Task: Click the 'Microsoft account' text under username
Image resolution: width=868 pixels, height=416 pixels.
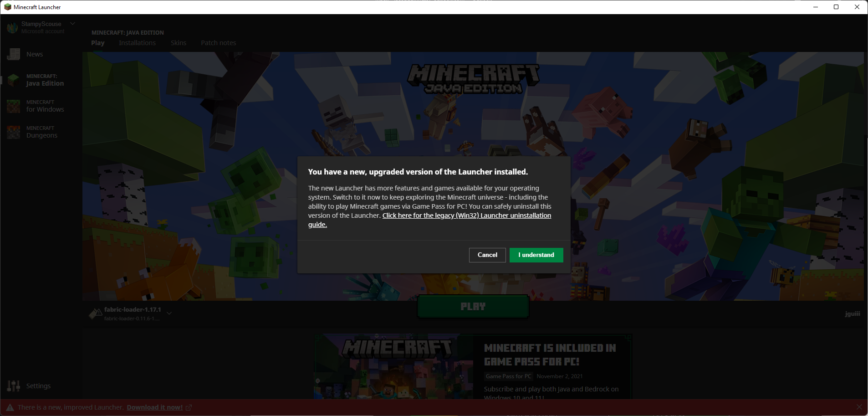Action: point(43,31)
